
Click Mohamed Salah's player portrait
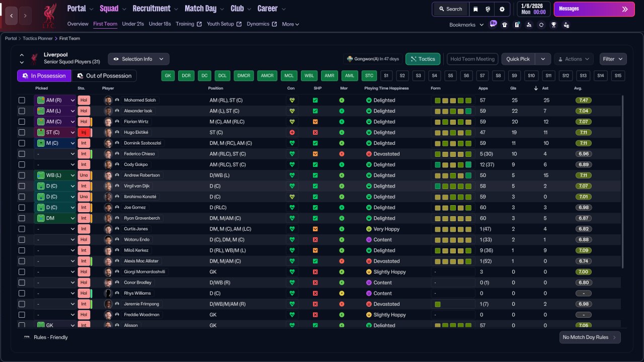click(108, 100)
